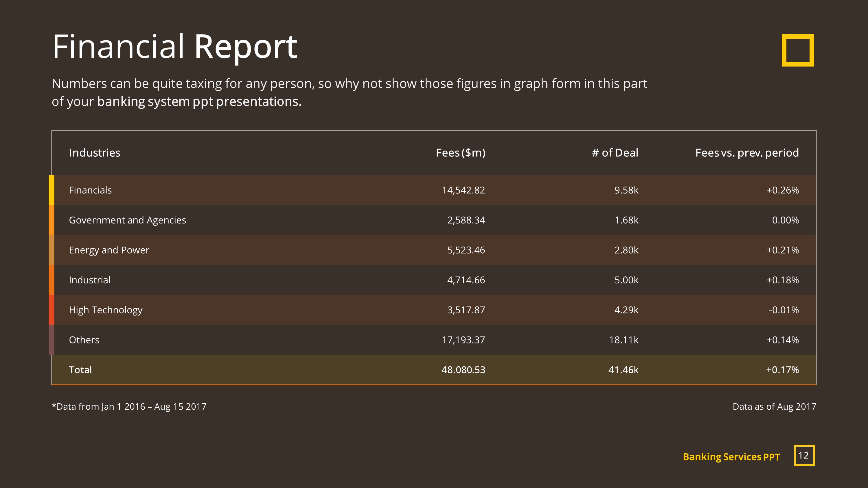
Task: Click the Others deal count 18.11k
Action: 624,340
